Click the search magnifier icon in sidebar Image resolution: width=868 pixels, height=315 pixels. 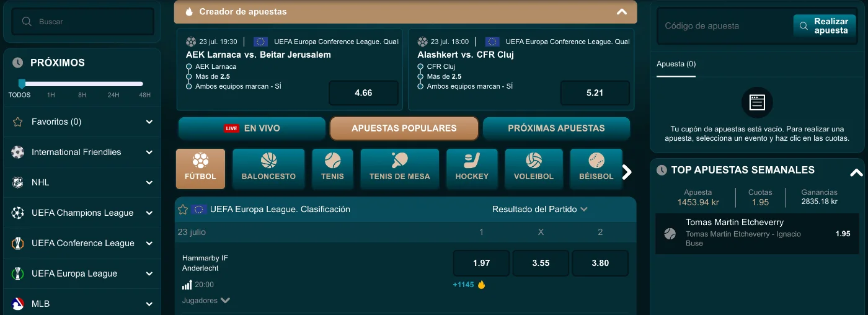[x=27, y=22]
